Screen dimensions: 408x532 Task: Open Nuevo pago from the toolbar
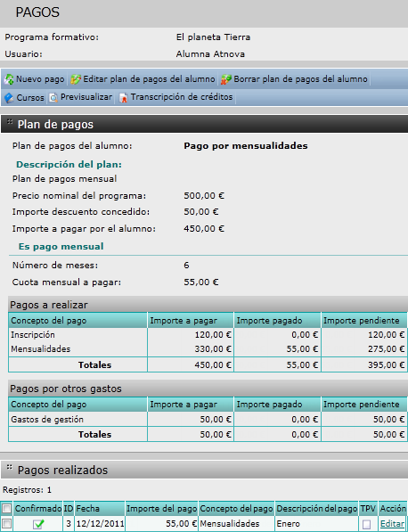click(x=40, y=79)
